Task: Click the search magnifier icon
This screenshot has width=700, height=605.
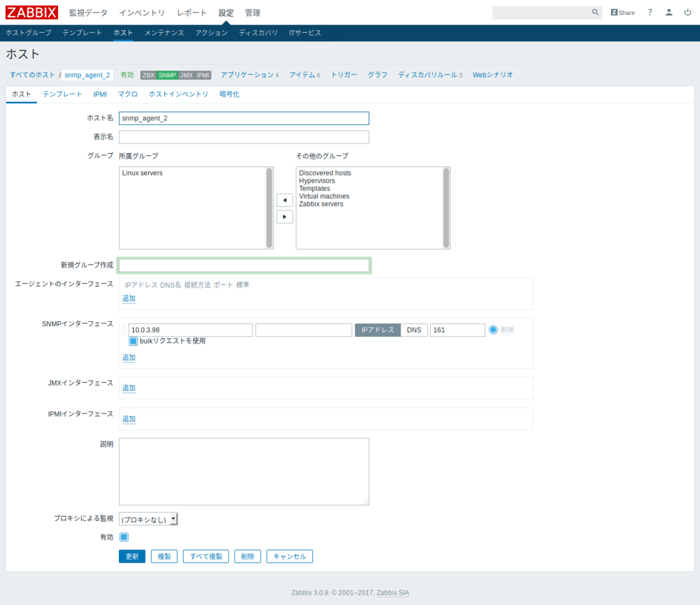Action: 595,12
